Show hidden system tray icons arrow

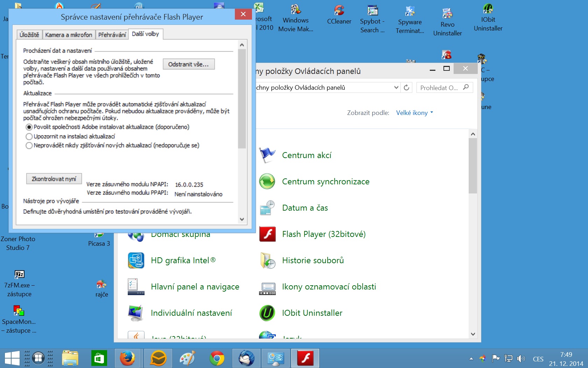point(471,359)
